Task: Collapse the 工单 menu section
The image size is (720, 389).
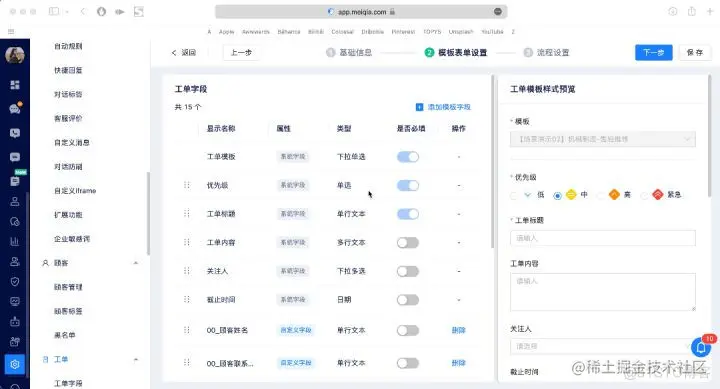Action: [136, 359]
